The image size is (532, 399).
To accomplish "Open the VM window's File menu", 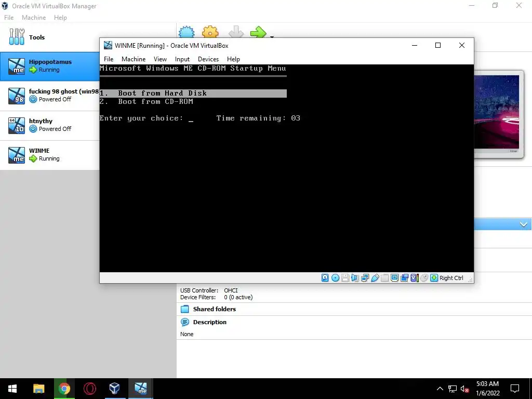I will point(109,59).
